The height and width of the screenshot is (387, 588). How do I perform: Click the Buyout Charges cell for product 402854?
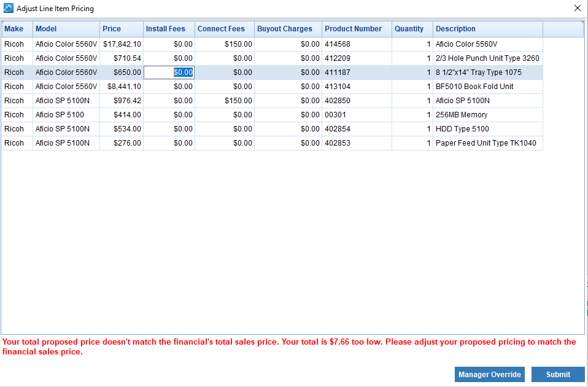[288, 129]
